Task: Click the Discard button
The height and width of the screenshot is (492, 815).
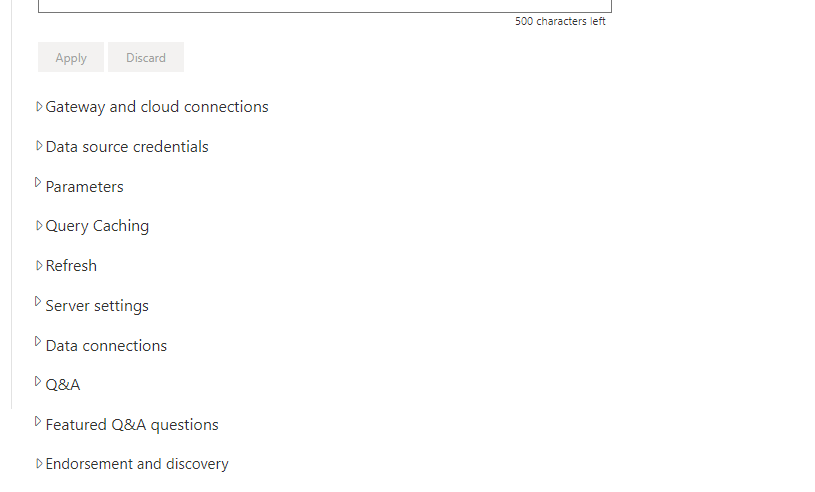Action: 146,57
